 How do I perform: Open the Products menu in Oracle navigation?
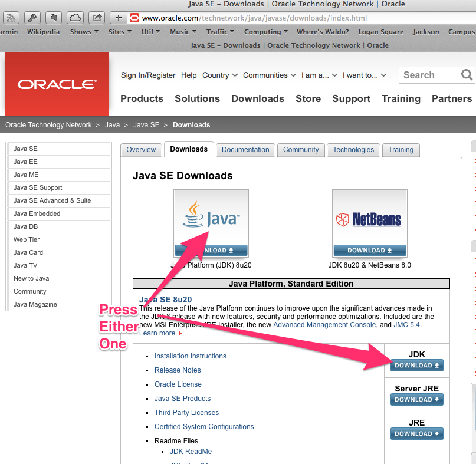(142, 98)
